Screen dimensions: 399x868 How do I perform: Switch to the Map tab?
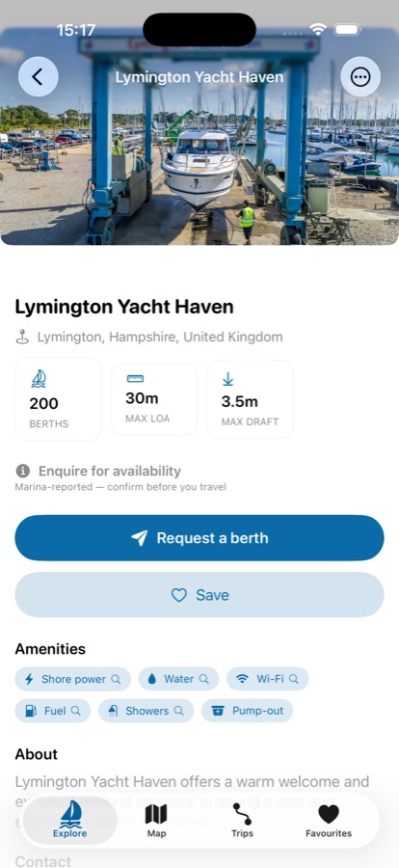click(x=156, y=821)
